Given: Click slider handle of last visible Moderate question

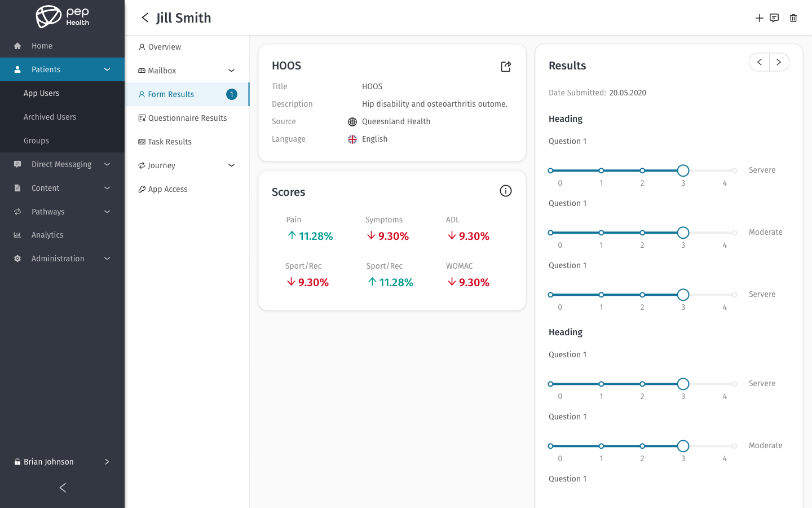Looking at the screenshot, I should tap(683, 446).
